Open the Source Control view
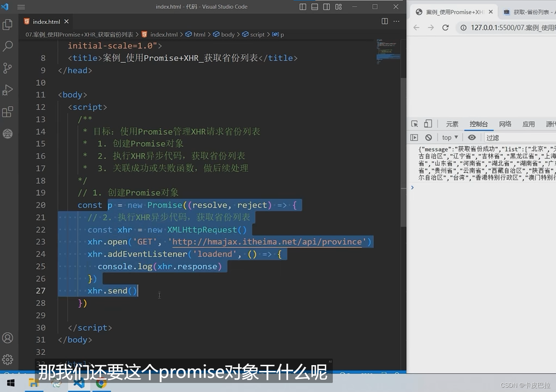This screenshot has width=556, height=392. (8, 68)
